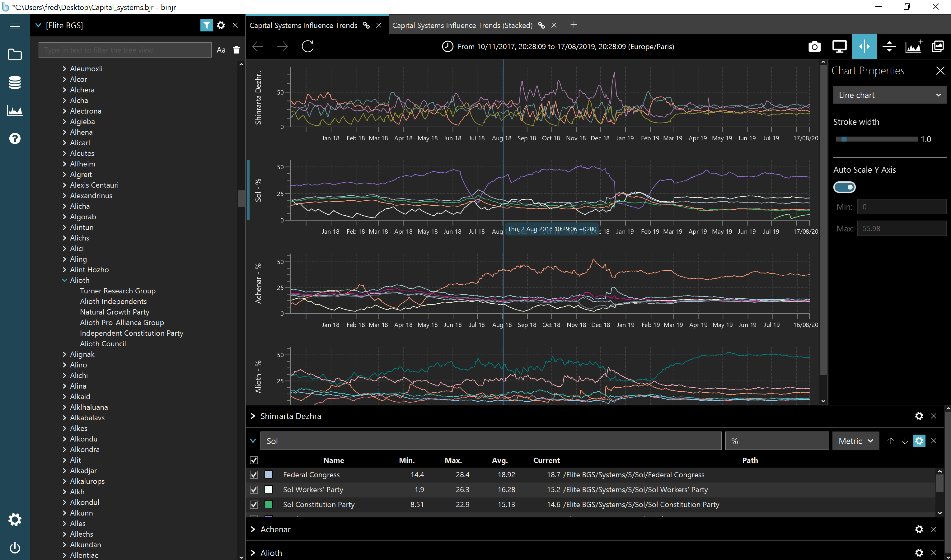The image size is (951, 560).
Task: Open the Line chart type dropdown
Action: 889,95
